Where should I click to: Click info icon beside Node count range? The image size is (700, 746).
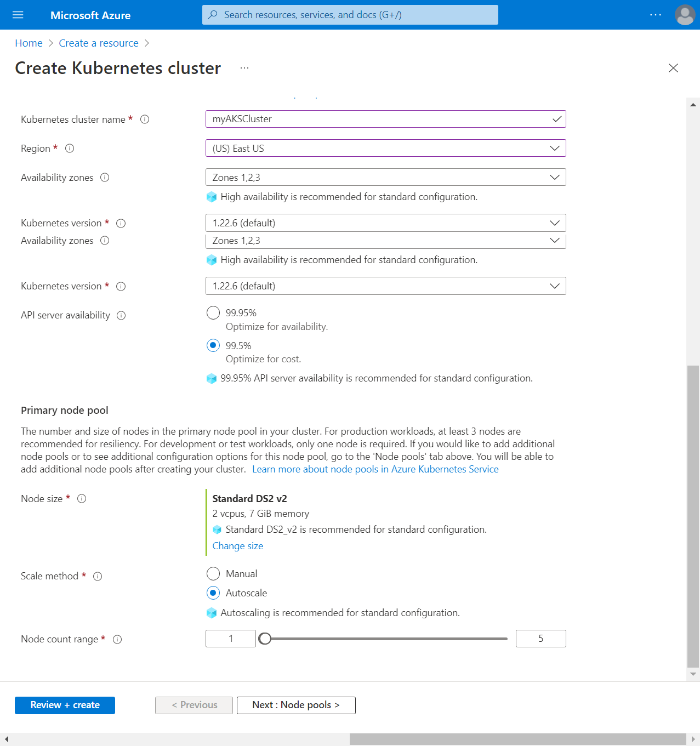[117, 639]
